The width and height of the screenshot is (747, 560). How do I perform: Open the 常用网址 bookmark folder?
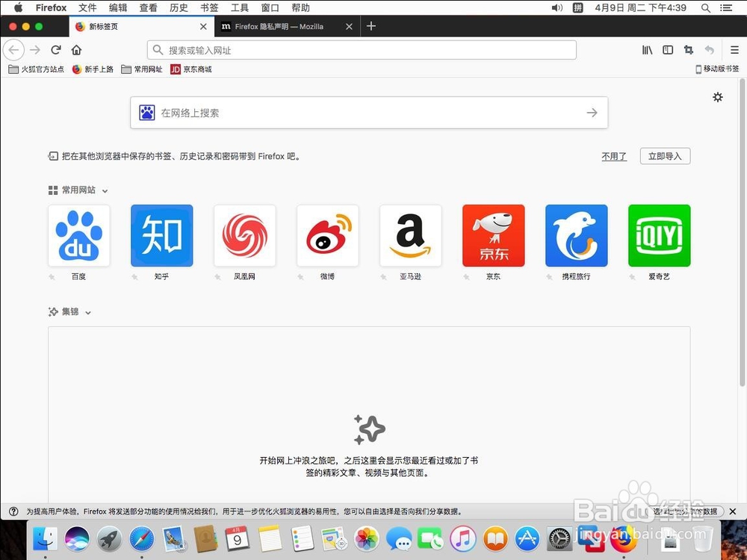coord(142,69)
